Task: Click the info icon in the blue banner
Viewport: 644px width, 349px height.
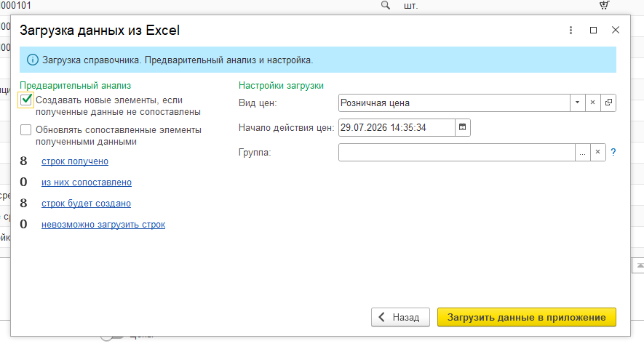Action: [33, 60]
